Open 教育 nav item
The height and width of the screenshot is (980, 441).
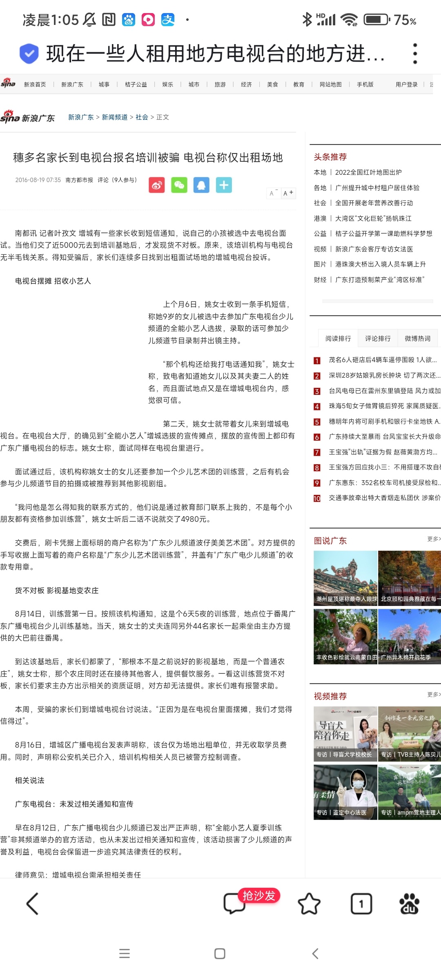(x=298, y=85)
